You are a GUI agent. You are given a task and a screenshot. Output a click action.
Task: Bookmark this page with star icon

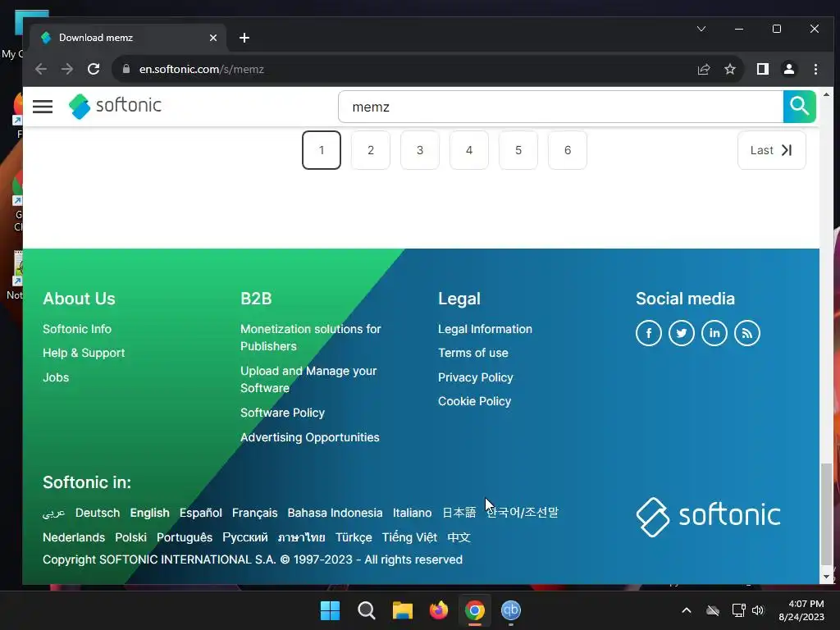(x=729, y=69)
